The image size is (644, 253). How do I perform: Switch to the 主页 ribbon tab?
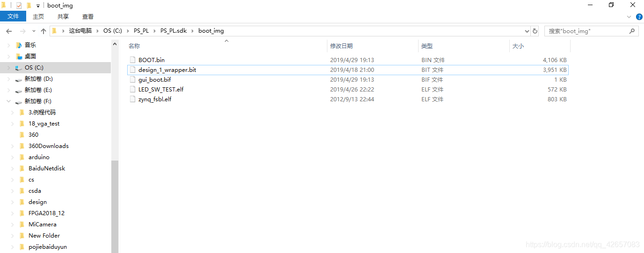38,16
